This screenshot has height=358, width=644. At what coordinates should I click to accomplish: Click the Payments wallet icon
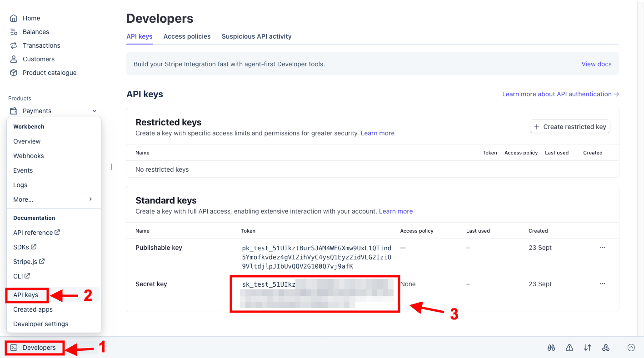point(14,111)
